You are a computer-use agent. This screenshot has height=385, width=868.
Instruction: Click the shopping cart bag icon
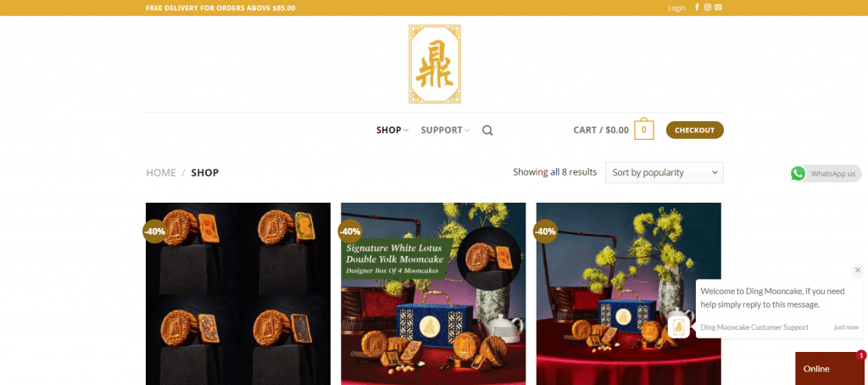point(644,130)
